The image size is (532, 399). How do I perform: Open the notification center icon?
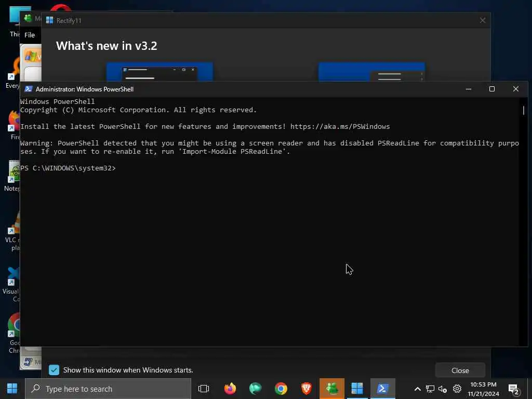[514, 390]
